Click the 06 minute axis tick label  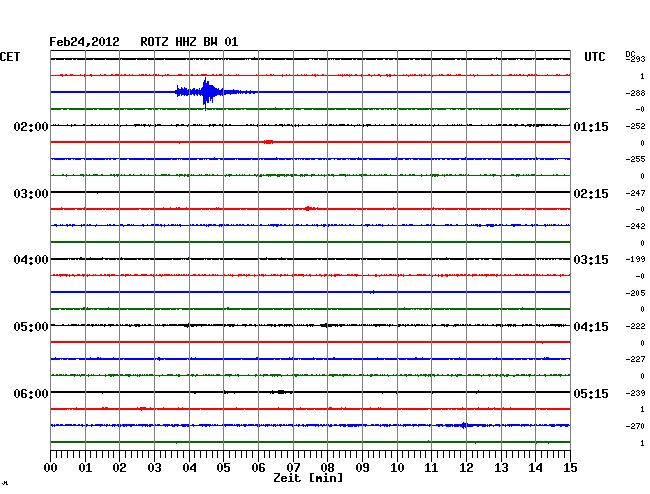(258, 467)
